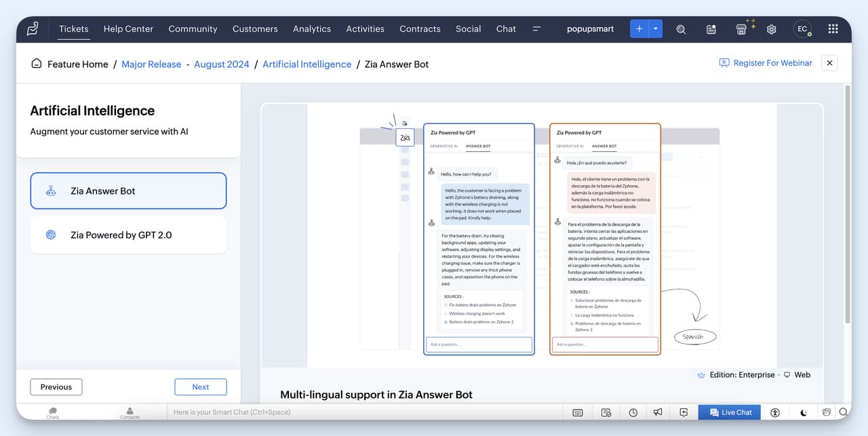Screen dimensions: 868x436
Task: Open the accessibility options icon
Action: 776,412
